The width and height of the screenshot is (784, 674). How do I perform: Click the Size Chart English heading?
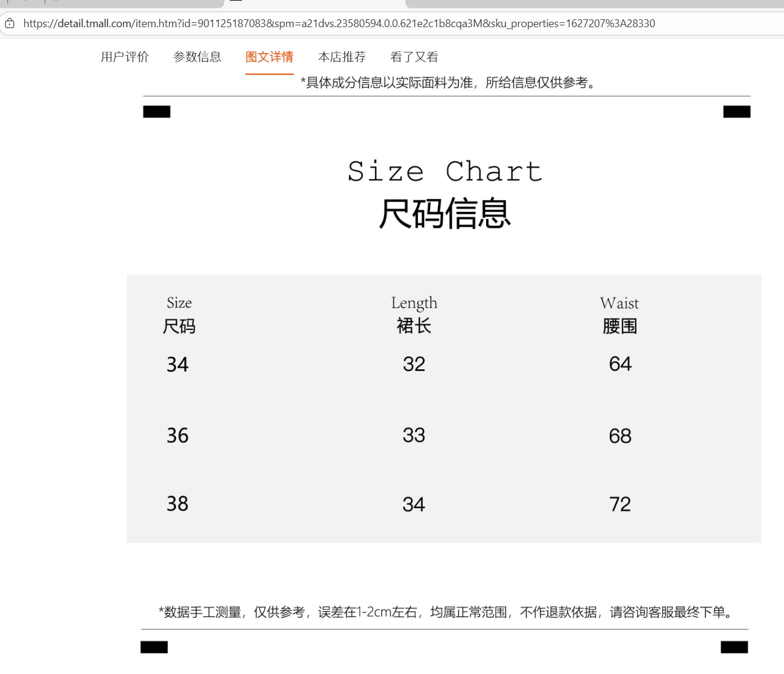coord(445,171)
